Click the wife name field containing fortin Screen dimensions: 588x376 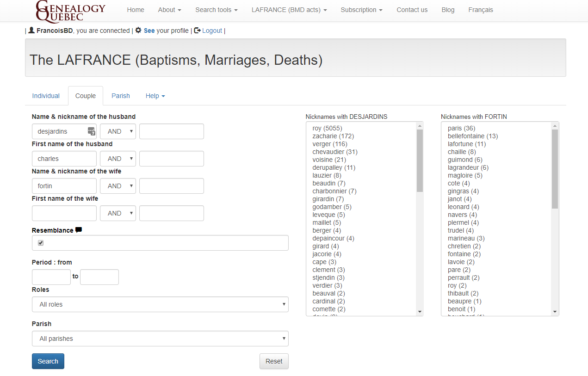[x=64, y=186]
